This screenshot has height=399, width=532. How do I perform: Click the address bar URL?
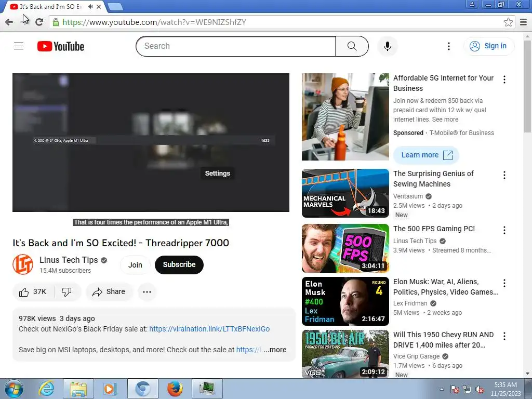click(154, 22)
